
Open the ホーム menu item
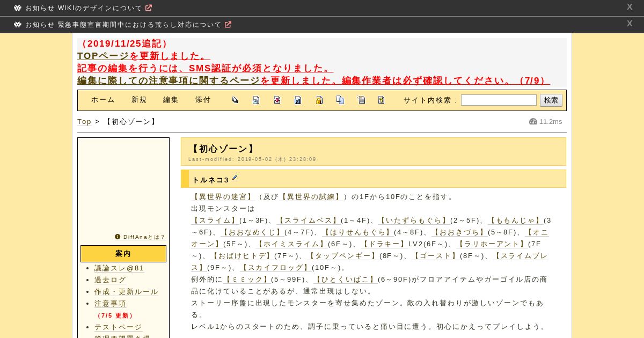click(x=103, y=100)
